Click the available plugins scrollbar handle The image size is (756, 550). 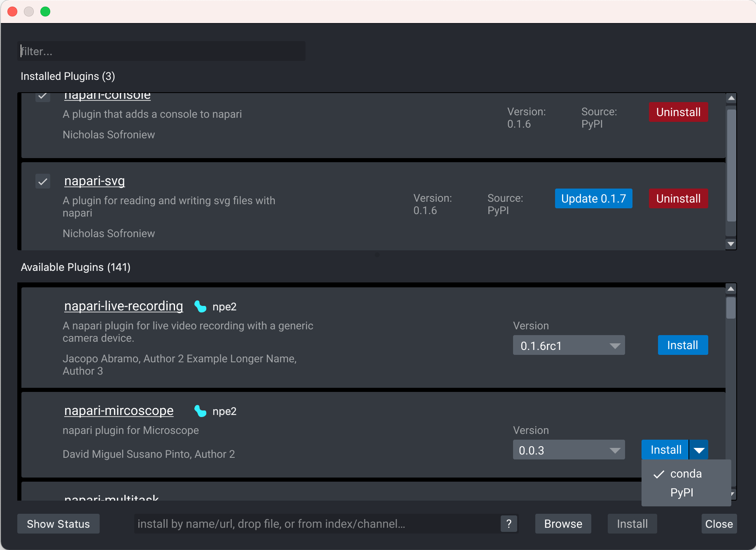pyautogui.click(x=731, y=308)
